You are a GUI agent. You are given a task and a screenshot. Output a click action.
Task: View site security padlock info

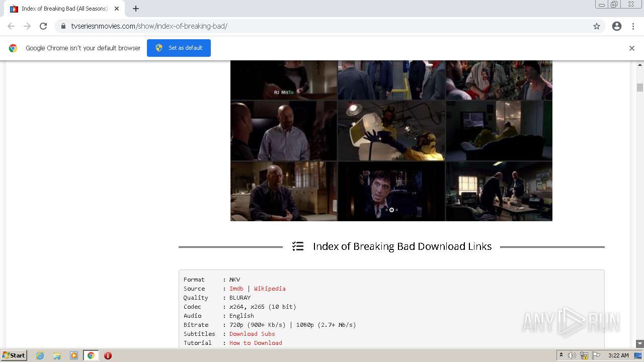click(x=63, y=26)
